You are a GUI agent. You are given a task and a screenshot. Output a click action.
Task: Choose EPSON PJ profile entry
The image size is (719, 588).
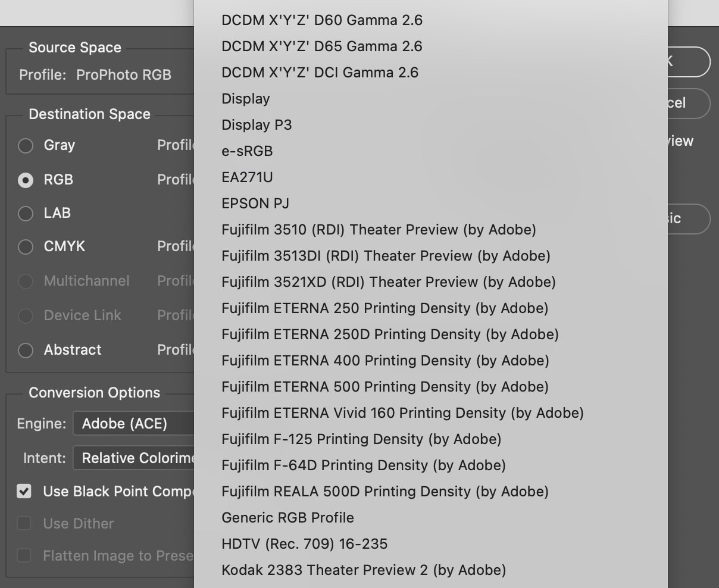(255, 204)
